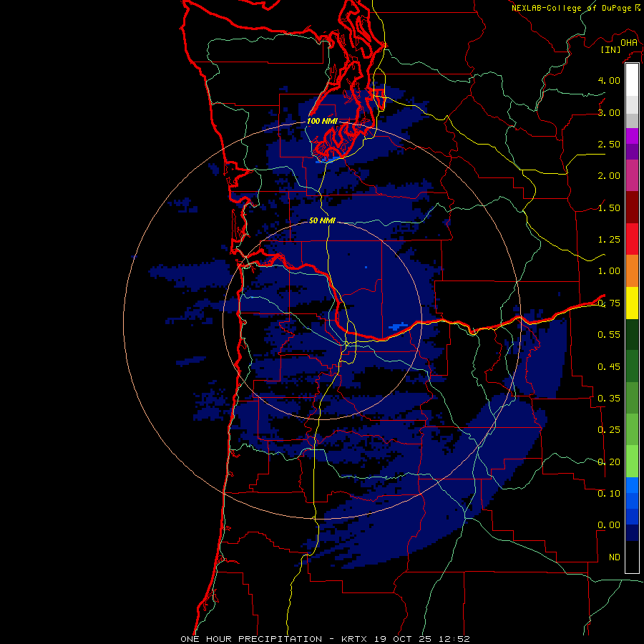The image size is (644, 644).
Task: Click the ND legend label
Action: click(615, 557)
